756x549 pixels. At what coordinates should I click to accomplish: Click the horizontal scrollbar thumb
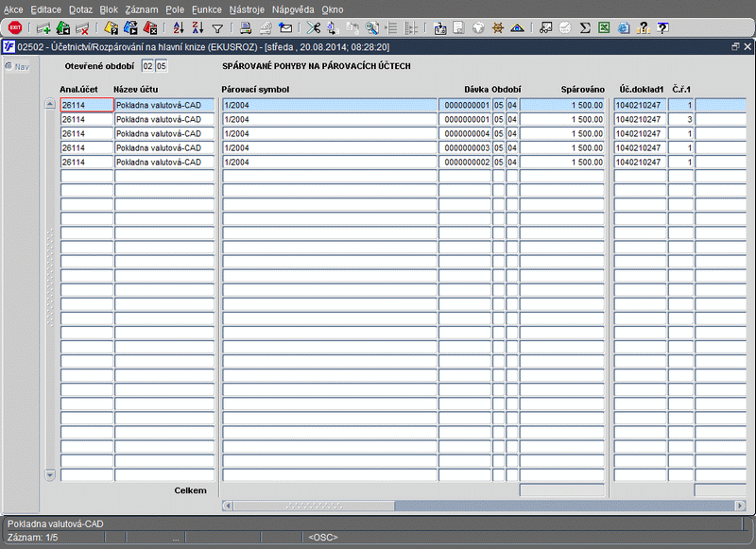pos(314,506)
